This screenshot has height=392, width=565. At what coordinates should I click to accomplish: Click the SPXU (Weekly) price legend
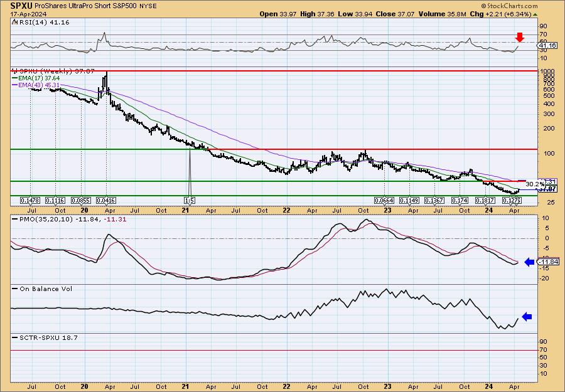coord(54,72)
